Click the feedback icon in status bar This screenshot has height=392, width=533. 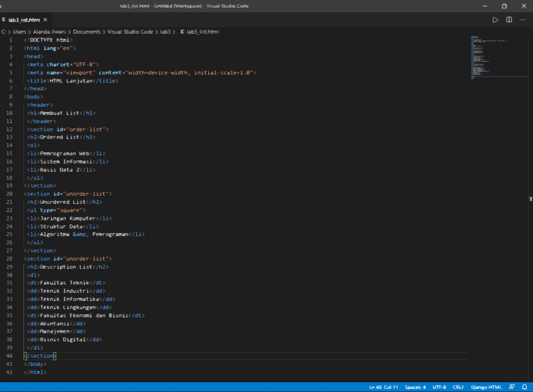point(512,387)
